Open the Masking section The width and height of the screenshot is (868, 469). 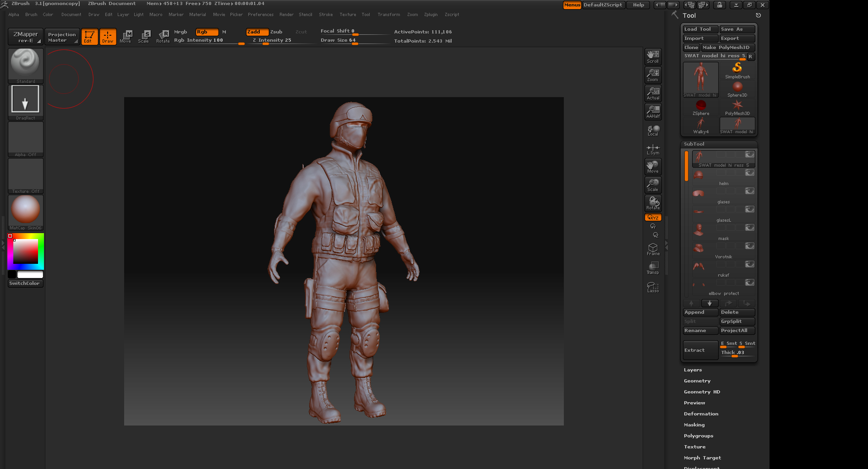(x=694, y=425)
